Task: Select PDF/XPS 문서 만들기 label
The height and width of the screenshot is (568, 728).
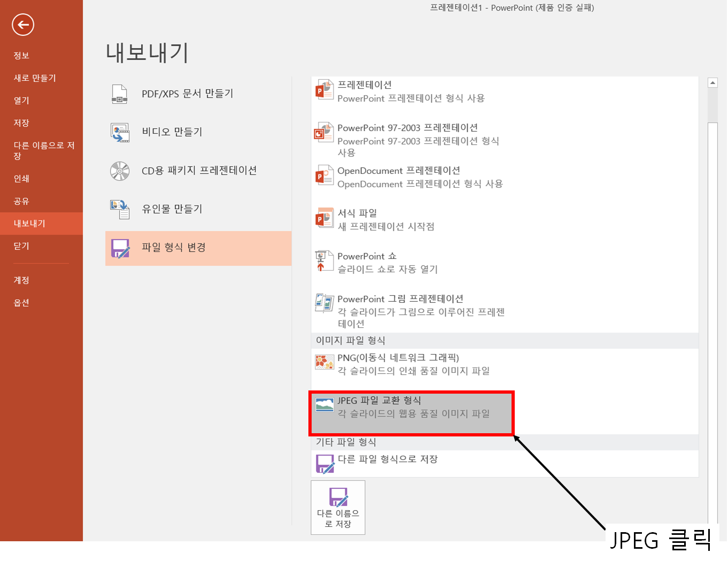Action: (188, 94)
